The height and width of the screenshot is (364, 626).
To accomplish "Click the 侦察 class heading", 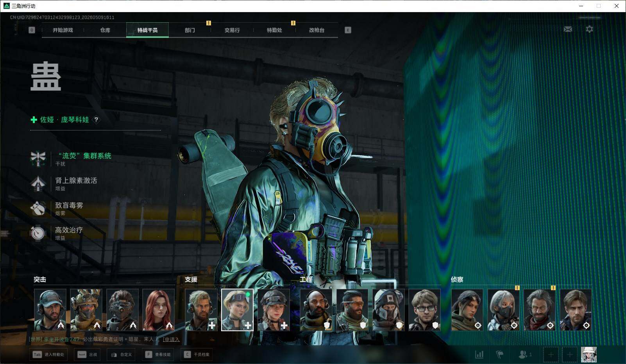I will pos(457,280).
